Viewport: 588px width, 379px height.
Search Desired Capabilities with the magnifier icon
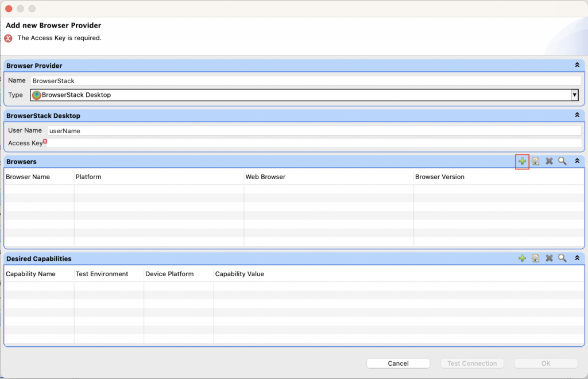pyautogui.click(x=562, y=258)
